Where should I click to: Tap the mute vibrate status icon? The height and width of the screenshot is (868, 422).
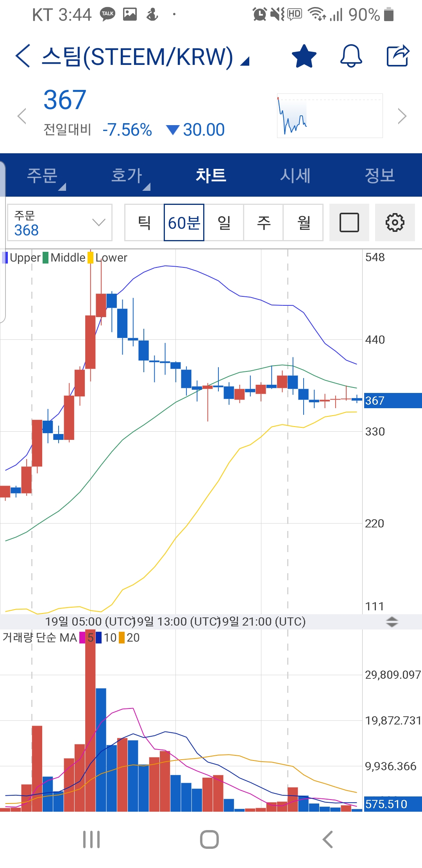pos(277,14)
